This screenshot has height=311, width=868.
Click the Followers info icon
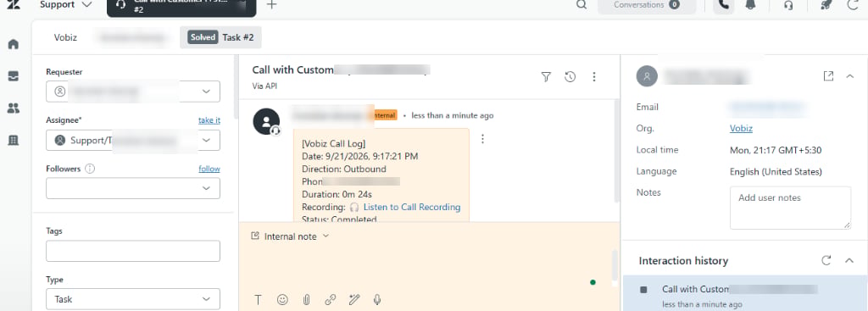[90, 169]
